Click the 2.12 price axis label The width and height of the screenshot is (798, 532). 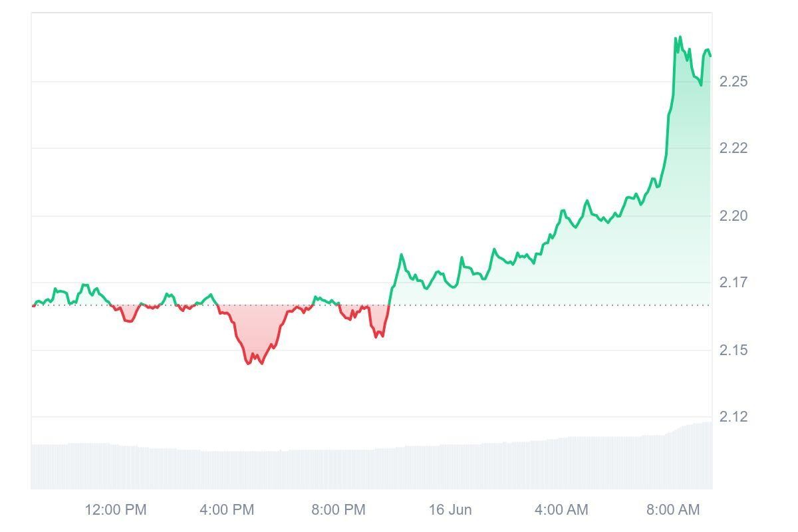pyautogui.click(x=733, y=417)
